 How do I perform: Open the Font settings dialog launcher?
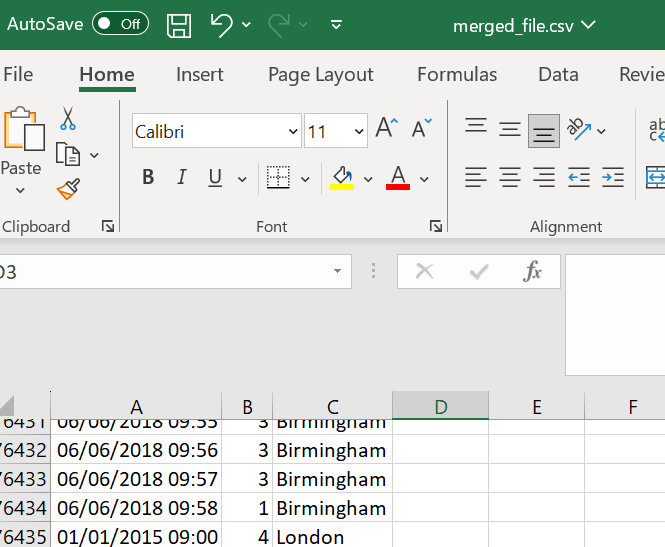pyautogui.click(x=436, y=227)
